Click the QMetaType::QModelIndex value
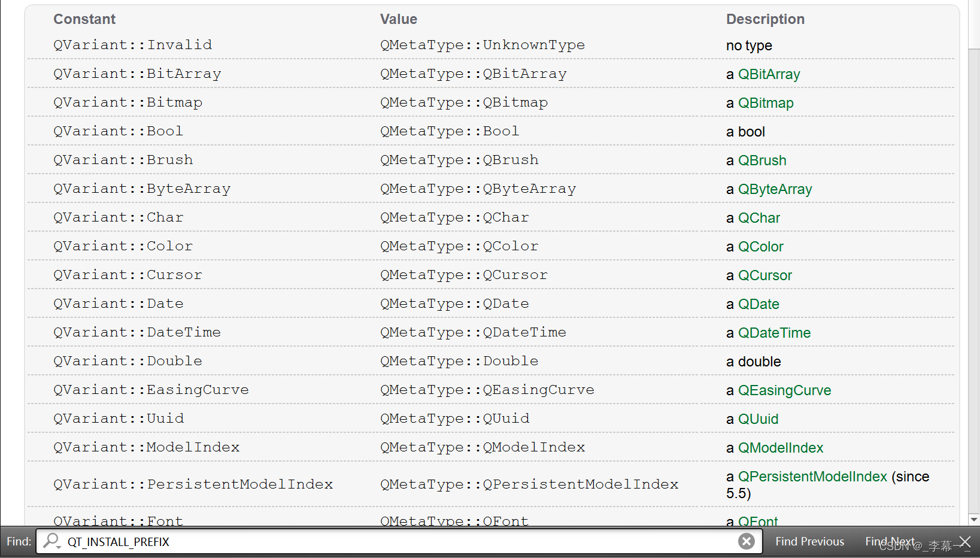 (x=483, y=447)
